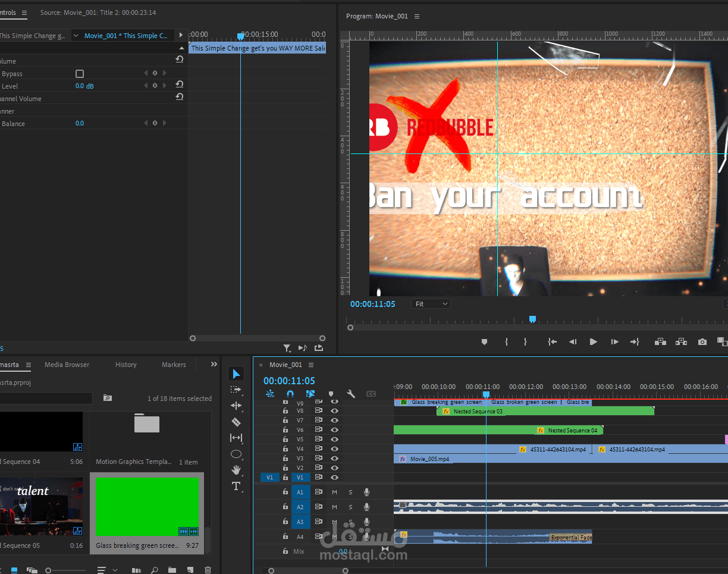Click the Extract button
The image size is (728, 574).
682,342
